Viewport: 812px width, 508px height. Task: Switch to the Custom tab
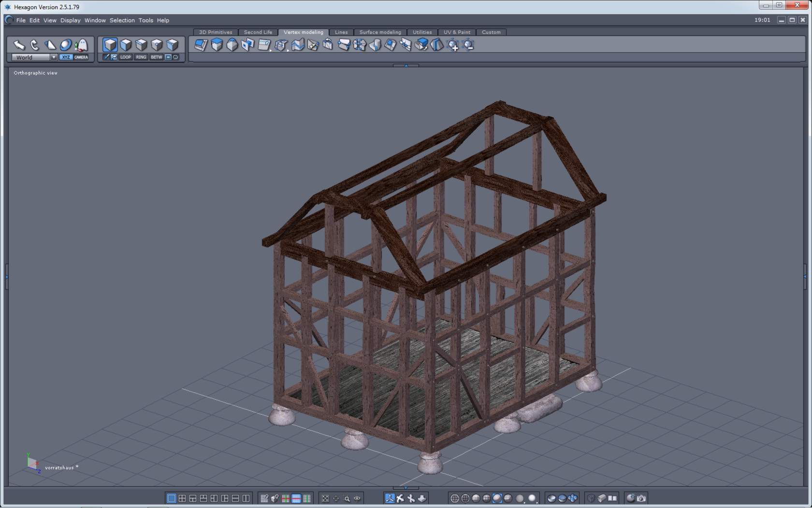click(x=491, y=32)
